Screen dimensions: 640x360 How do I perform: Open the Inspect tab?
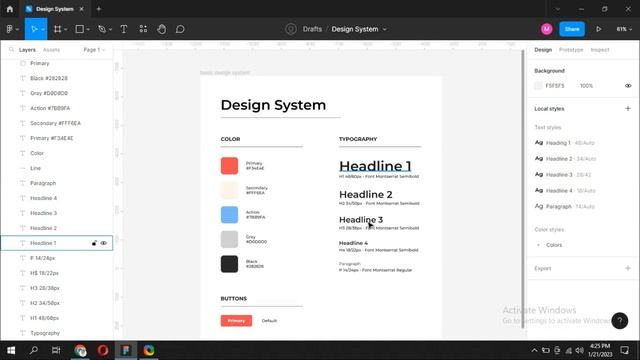pyautogui.click(x=600, y=49)
